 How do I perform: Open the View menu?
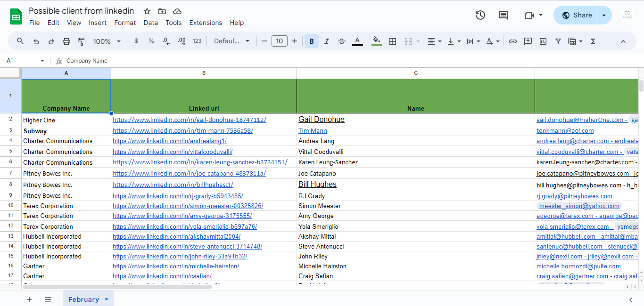[74, 23]
